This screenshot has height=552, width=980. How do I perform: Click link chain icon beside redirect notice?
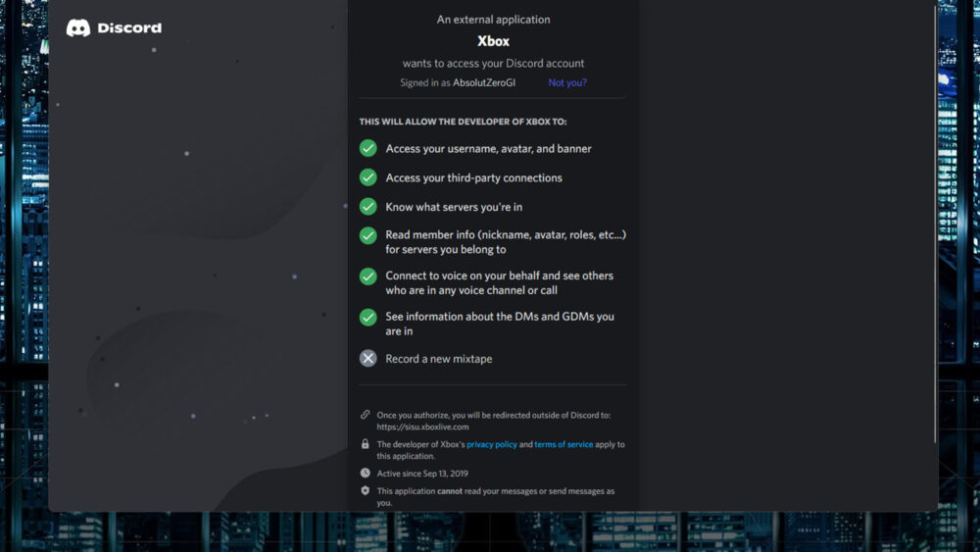click(365, 415)
